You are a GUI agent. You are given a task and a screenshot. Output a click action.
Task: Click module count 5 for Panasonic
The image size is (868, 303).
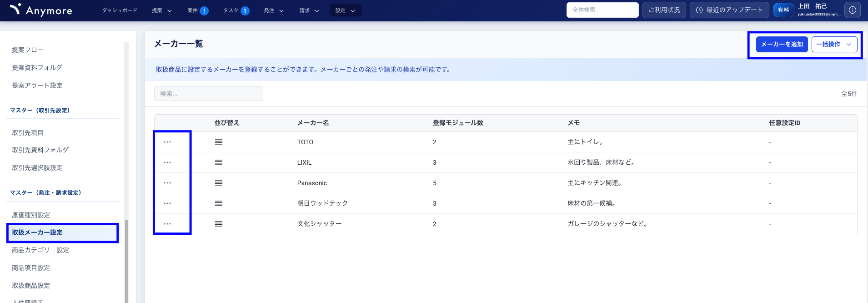pyautogui.click(x=435, y=183)
